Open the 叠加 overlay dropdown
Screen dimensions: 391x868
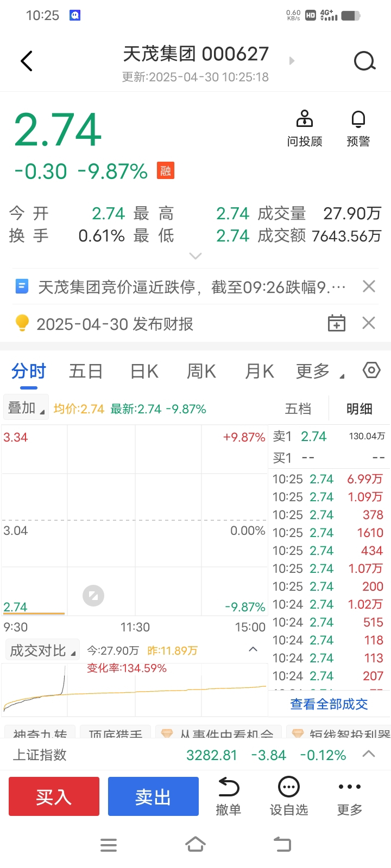pyautogui.click(x=26, y=408)
